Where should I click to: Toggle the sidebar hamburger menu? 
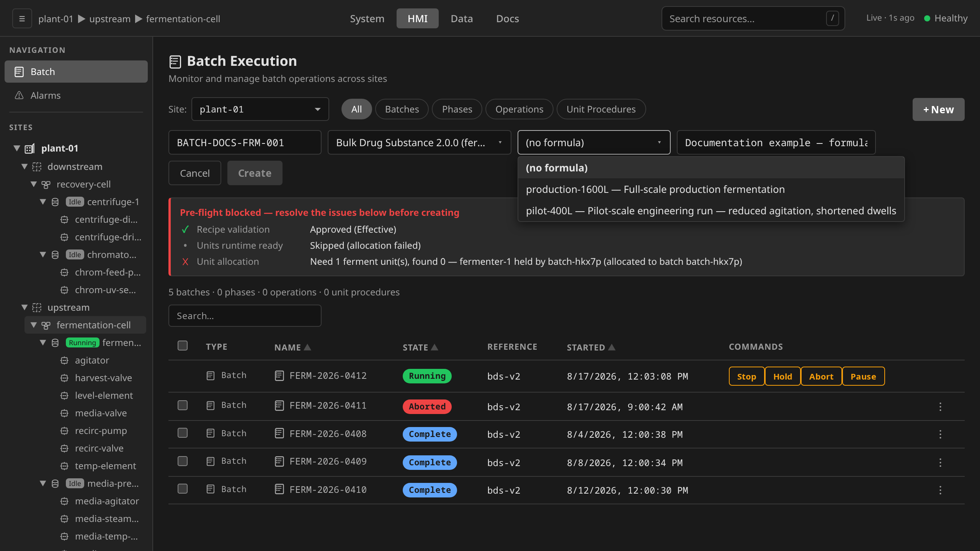[x=22, y=18]
